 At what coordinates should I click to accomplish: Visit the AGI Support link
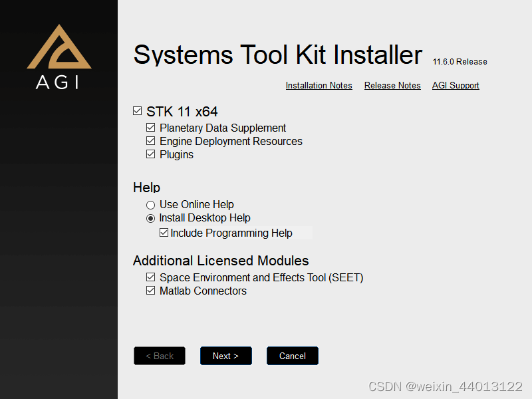point(456,86)
